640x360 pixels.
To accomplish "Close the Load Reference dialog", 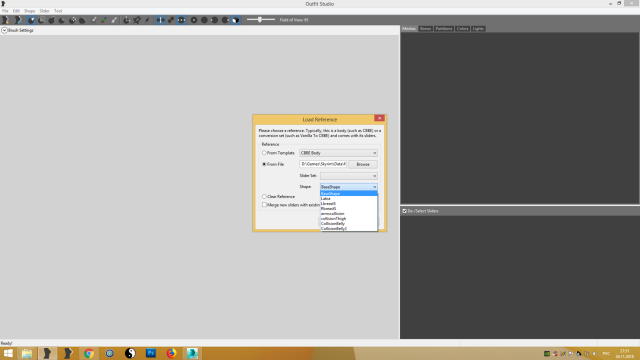I will [x=379, y=118].
